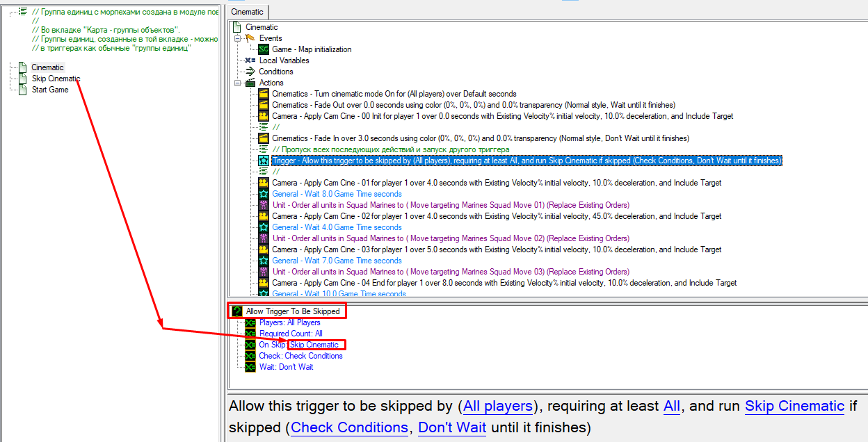Click unit icon of Squad Move 01 order
Viewport: 868px width, 442px height.
pyautogui.click(x=264, y=205)
